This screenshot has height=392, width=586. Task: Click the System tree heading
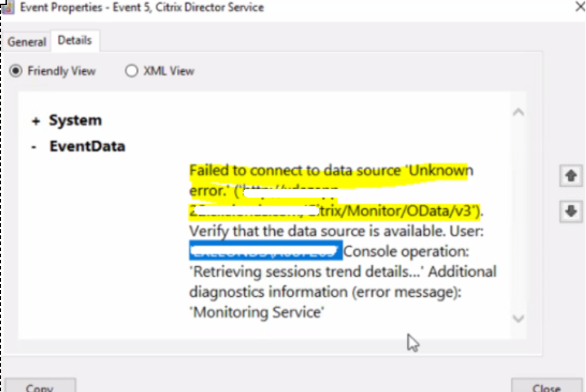[x=76, y=120]
